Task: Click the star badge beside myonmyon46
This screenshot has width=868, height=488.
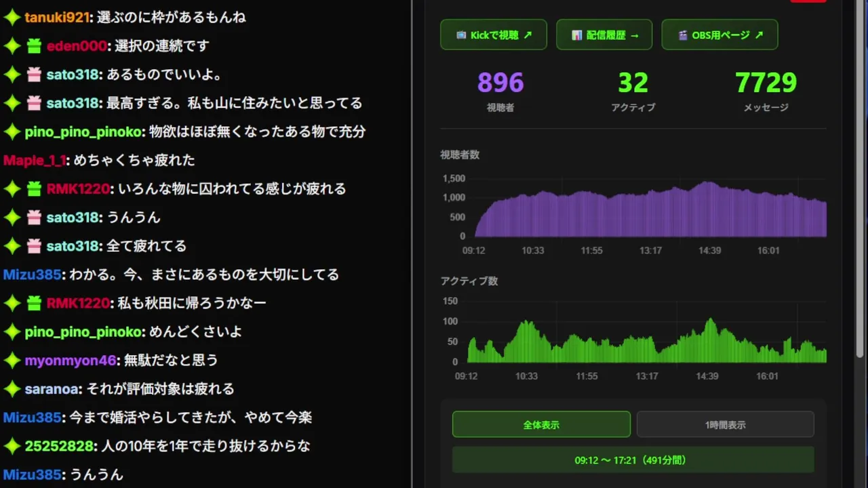Action: (12, 360)
